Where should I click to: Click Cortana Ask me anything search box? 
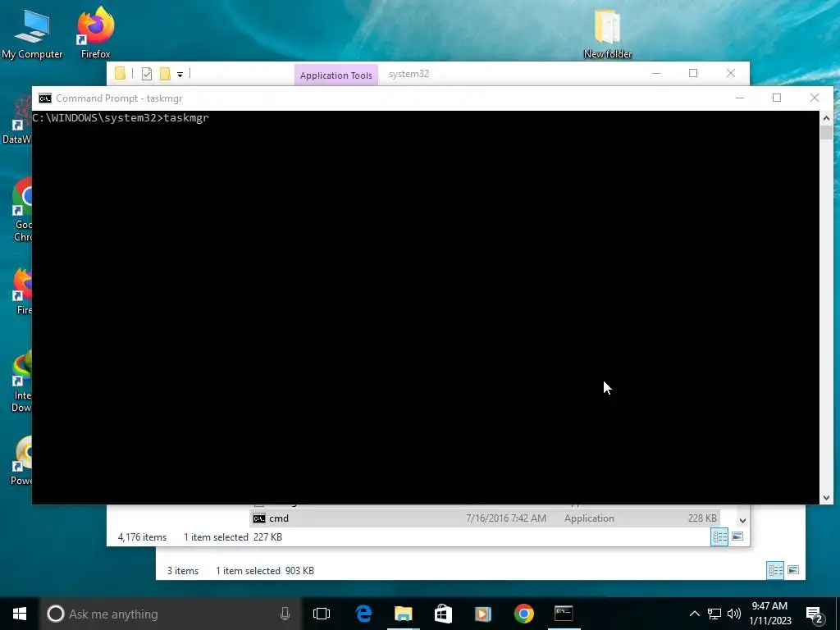(x=171, y=614)
